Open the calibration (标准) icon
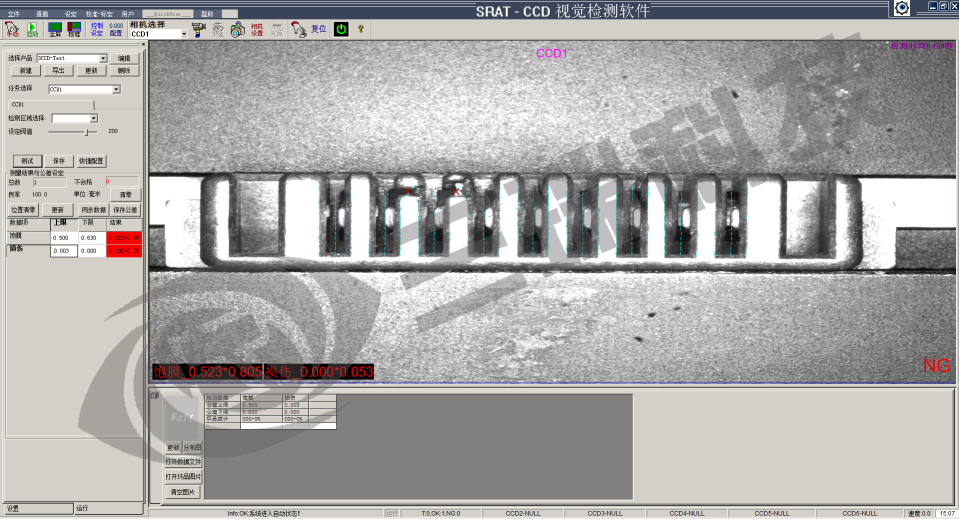Viewport: 959px width, 519px height. coord(74,29)
